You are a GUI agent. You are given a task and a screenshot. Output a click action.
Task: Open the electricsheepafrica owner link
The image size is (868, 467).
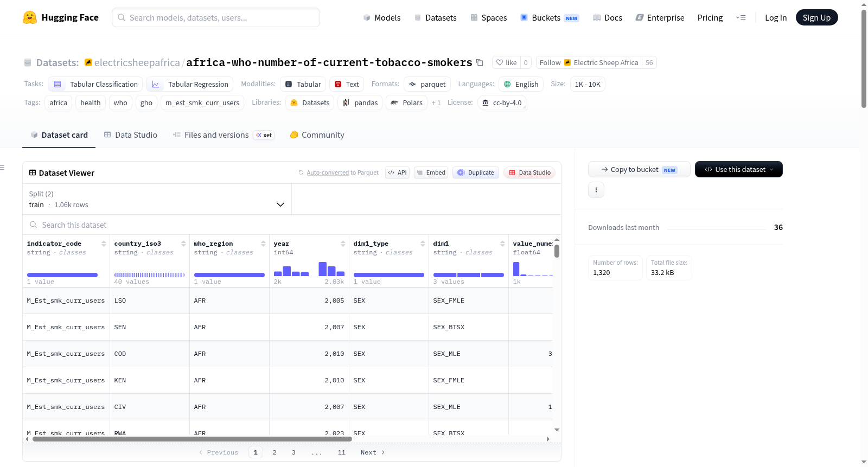(137, 62)
